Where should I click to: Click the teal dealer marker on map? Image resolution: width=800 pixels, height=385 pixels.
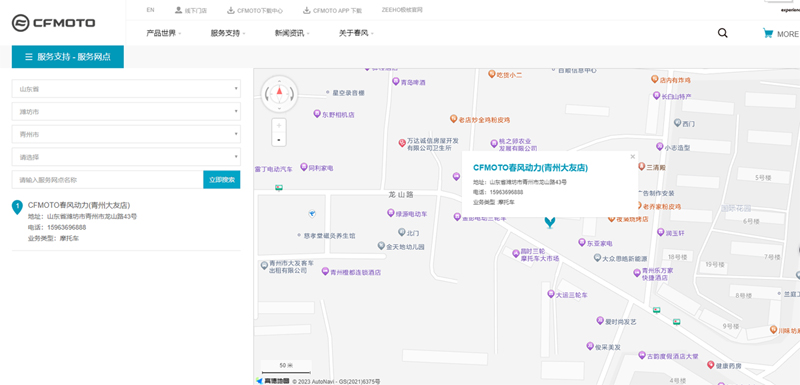tap(549, 222)
